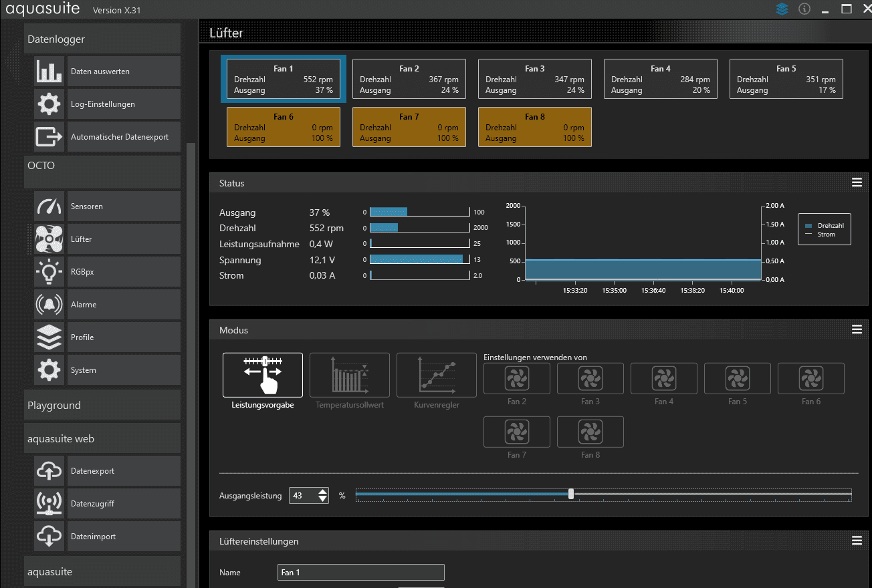Select the Fan 5 card
Image resolution: width=872 pixels, height=588 pixels.
[x=786, y=79]
